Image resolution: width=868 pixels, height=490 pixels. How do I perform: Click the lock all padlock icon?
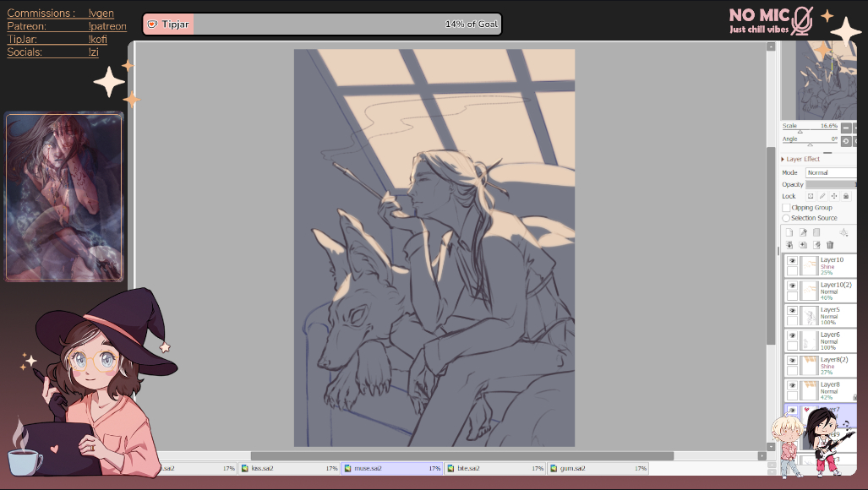tap(846, 196)
